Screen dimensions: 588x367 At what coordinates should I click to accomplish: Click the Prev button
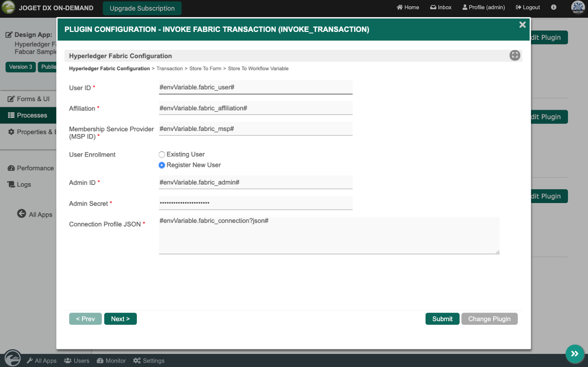pyautogui.click(x=85, y=319)
